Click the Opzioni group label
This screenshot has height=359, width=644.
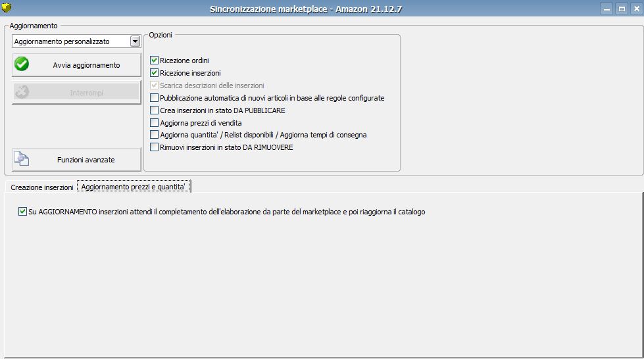click(x=161, y=35)
